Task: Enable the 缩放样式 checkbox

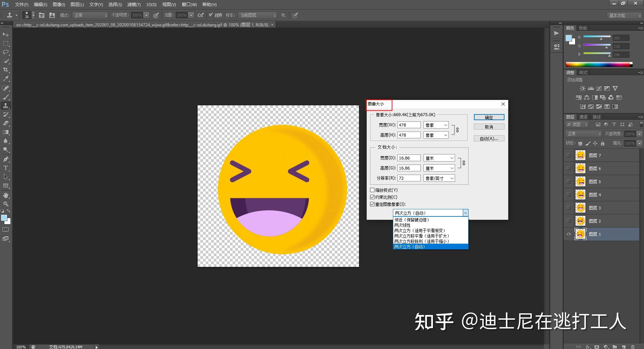Action: (x=372, y=190)
